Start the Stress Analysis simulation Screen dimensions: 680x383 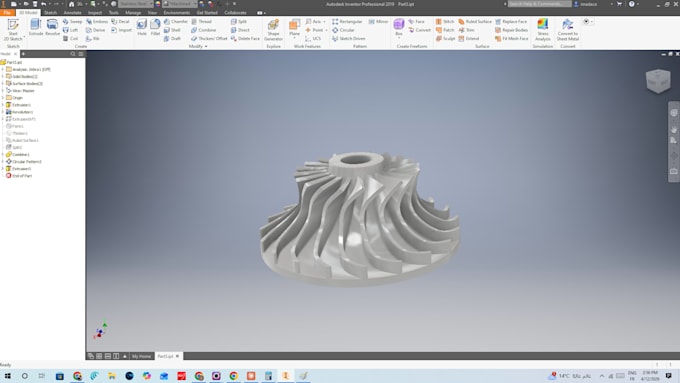(543, 29)
